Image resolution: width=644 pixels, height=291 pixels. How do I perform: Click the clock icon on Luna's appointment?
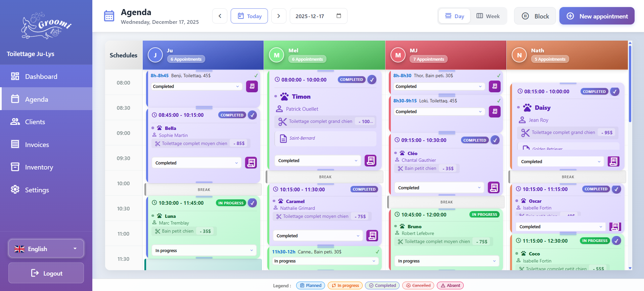click(x=154, y=203)
